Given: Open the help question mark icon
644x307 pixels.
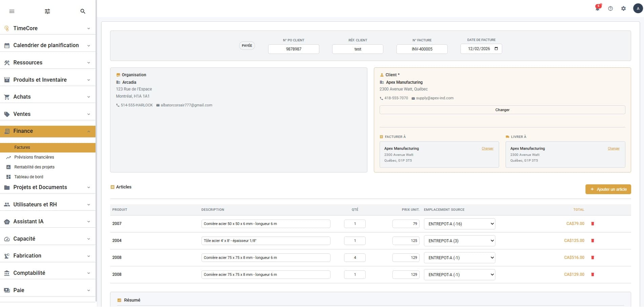Looking at the screenshot, I should (x=610, y=8).
